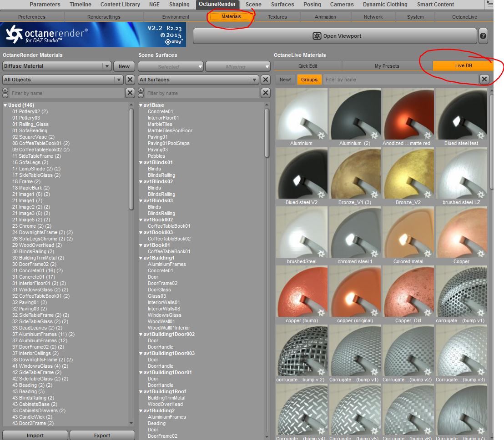Focus OctaneRender Materials Filter by name field
504x440 pixels.
point(66,93)
